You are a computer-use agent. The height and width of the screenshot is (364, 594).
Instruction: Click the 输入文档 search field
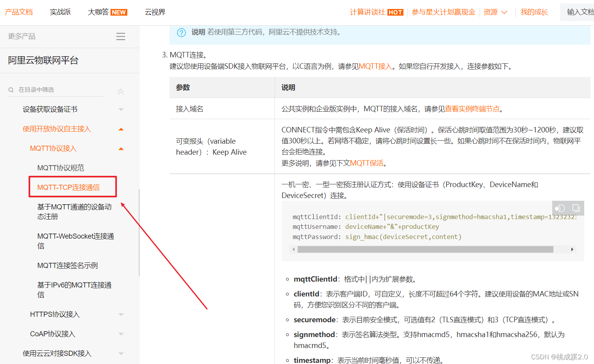point(577,12)
